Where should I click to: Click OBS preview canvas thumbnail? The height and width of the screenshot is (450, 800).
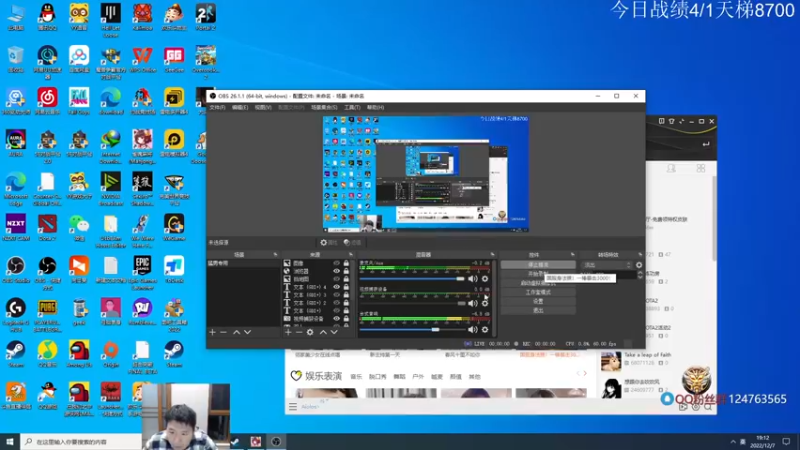point(426,174)
